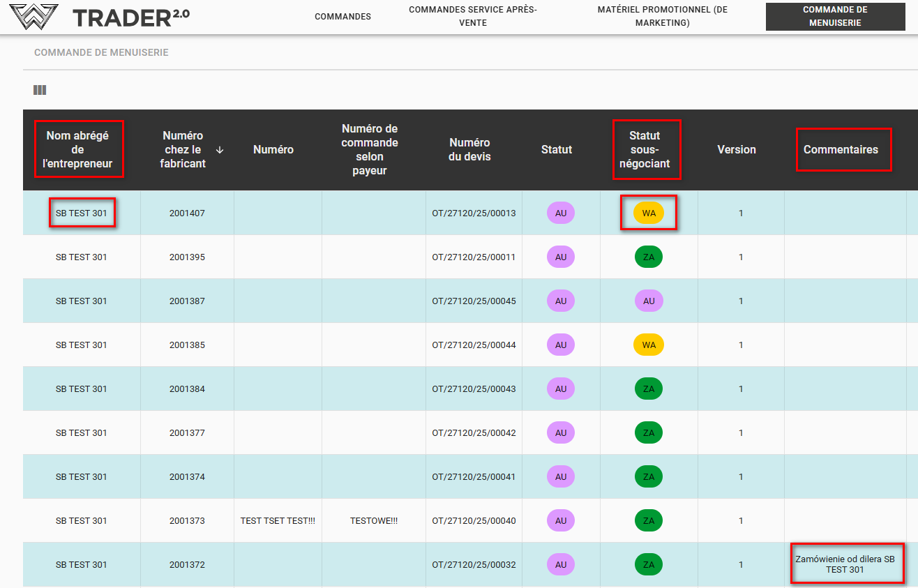918x588 pixels.
Task: Click yellow WA badge for order 2001385
Action: click(649, 345)
